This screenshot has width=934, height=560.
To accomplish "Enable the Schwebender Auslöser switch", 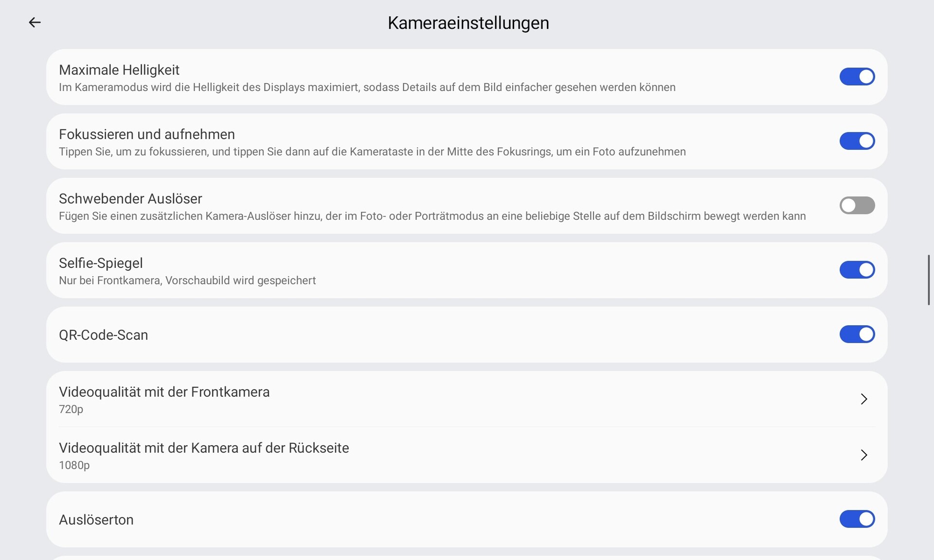I will click(x=857, y=206).
